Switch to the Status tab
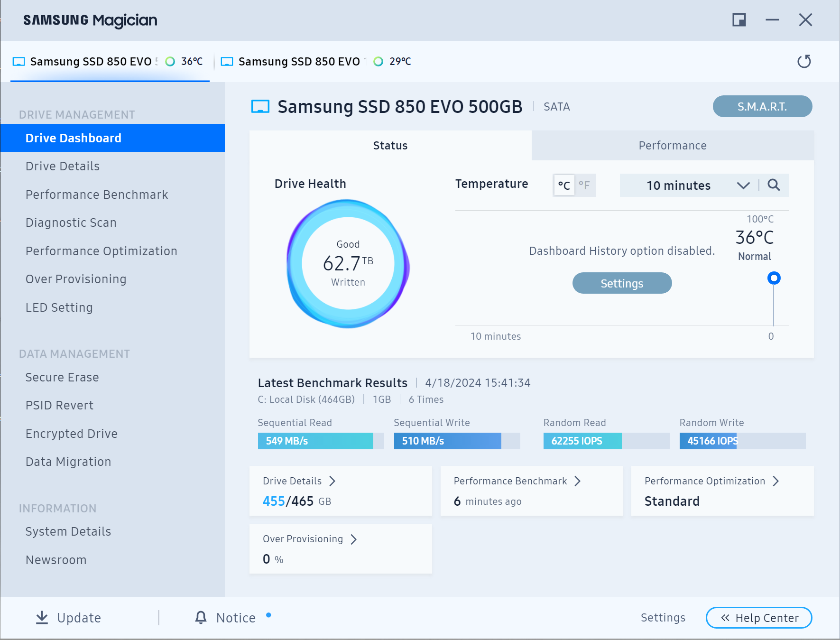Viewport: 840px width, 640px height. pos(390,146)
